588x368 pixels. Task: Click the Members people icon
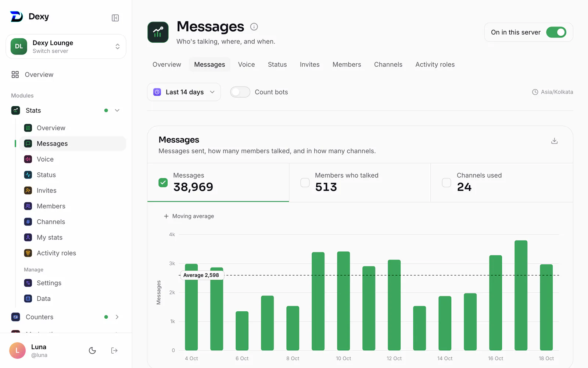(x=28, y=206)
